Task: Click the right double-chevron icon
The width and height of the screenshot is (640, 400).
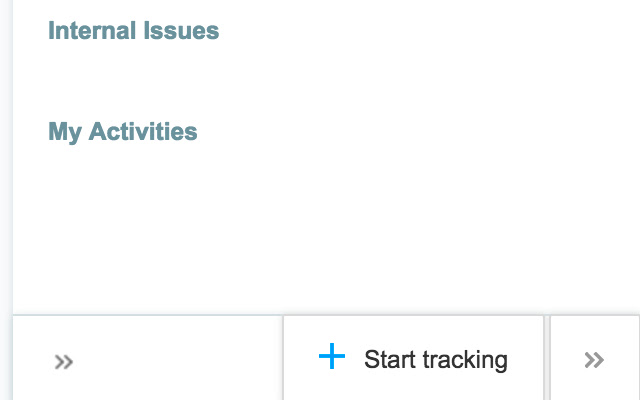Action: [594, 360]
